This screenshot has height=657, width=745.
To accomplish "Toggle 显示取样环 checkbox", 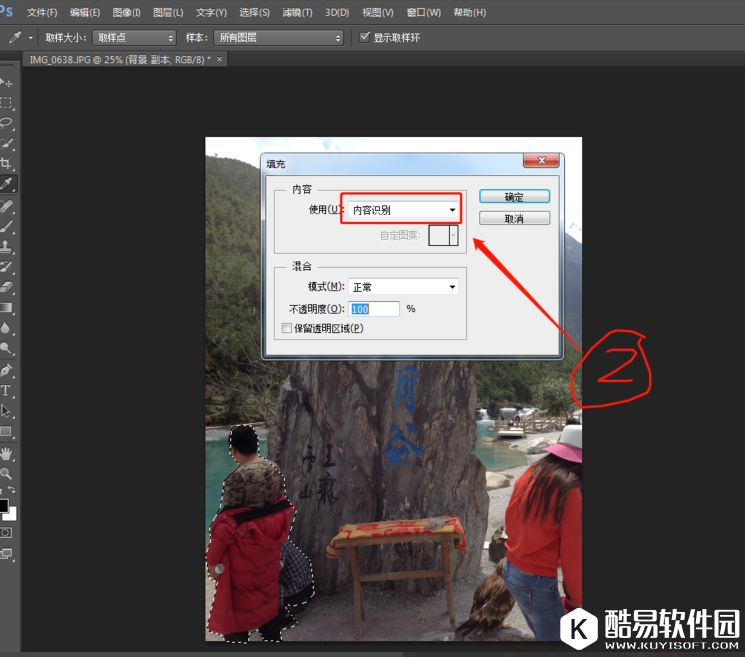I will coord(365,37).
